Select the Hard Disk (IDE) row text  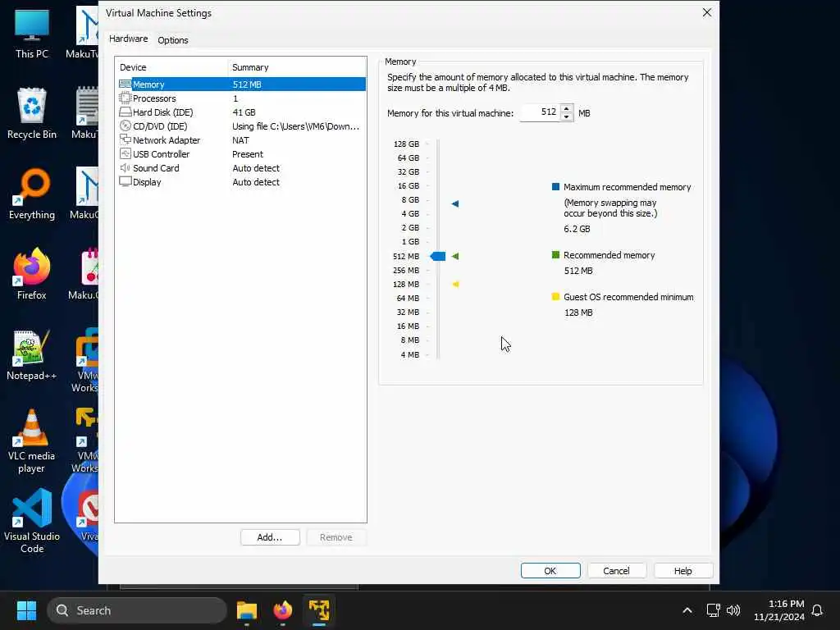tap(163, 112)
